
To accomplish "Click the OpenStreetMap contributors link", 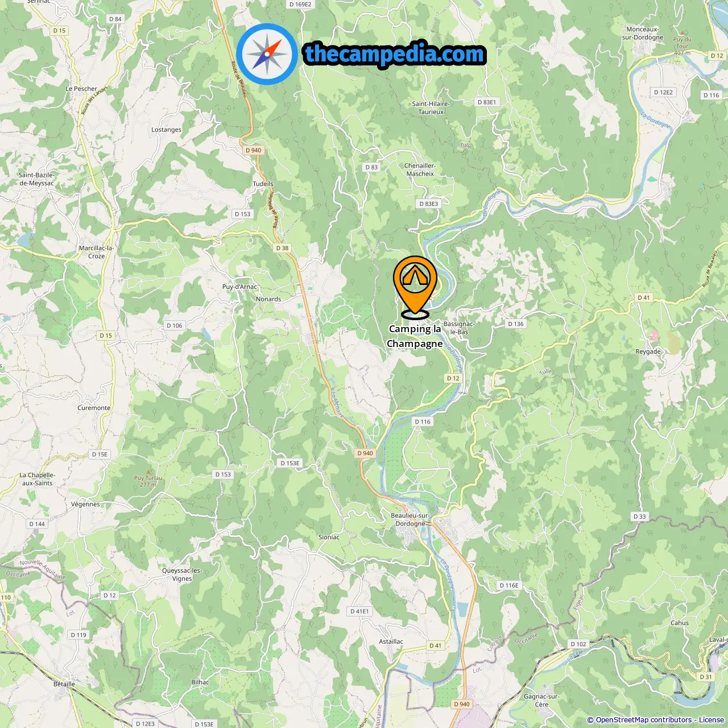I will [x=644, y=720].
